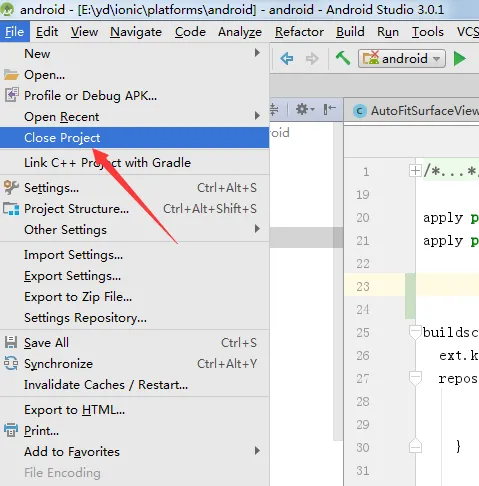The height and width of the screenshot is (486, 479).
Task: Click the collapse-all icon left of the gear
Action: [x=274, y=109]
